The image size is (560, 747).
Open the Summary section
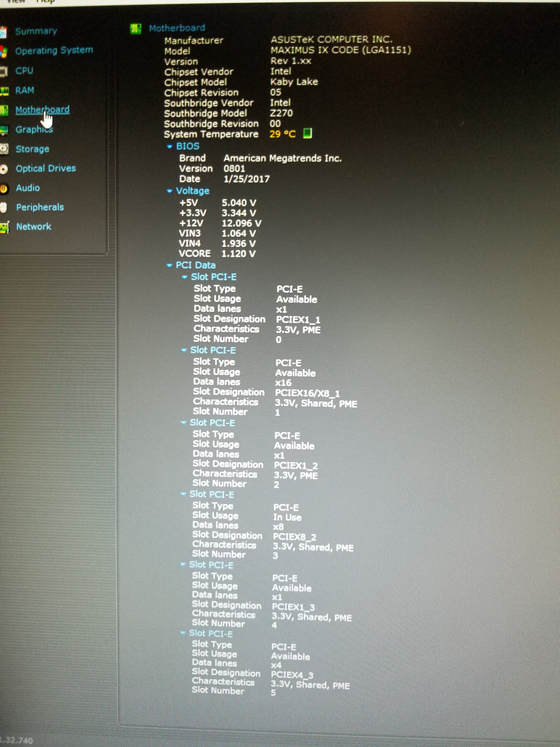tap(36, 31)
